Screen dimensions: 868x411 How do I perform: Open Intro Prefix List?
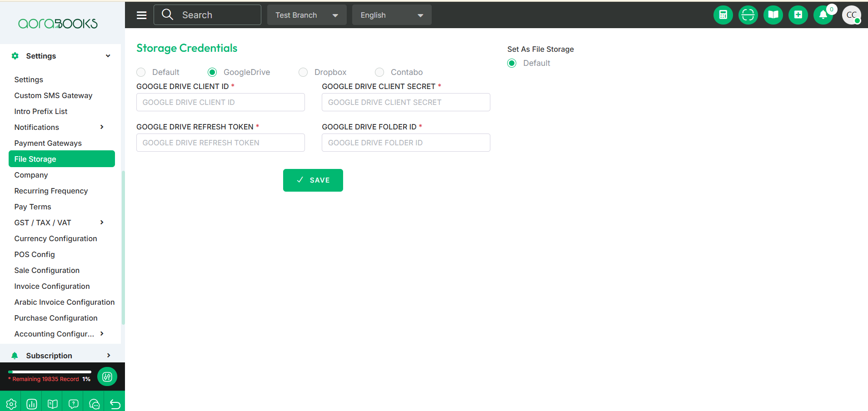pos(41,111)
